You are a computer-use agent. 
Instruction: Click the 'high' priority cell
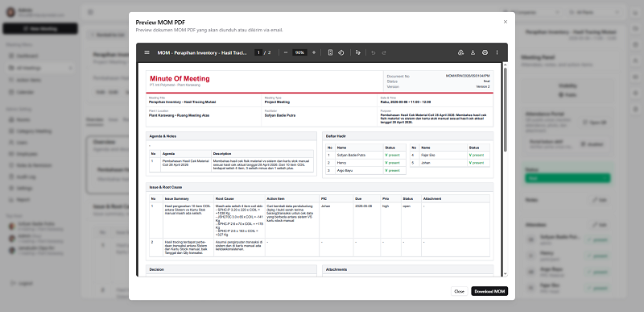386,206
